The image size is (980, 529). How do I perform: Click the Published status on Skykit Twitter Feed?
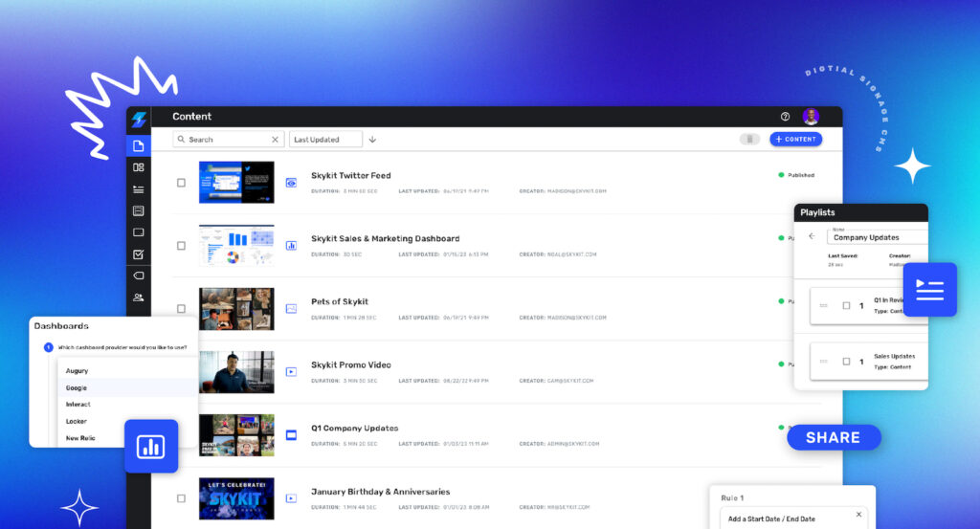(796, 175)
